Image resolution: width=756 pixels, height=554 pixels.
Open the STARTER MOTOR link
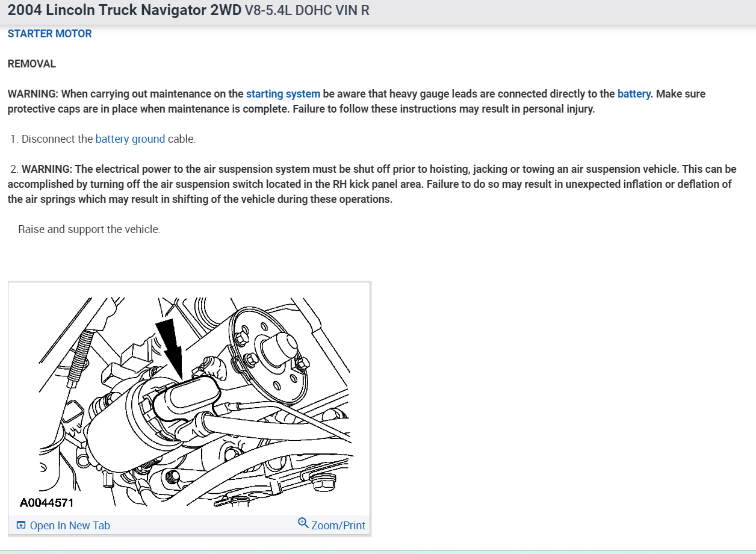49,34
